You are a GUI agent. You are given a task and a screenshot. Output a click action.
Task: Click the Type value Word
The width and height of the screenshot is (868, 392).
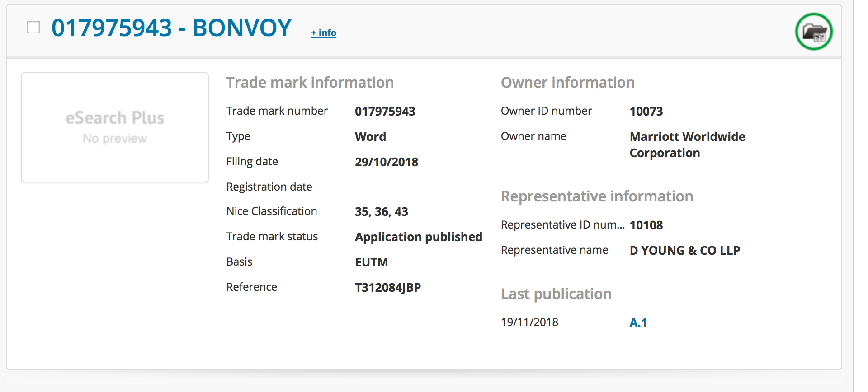click(370, 136)
